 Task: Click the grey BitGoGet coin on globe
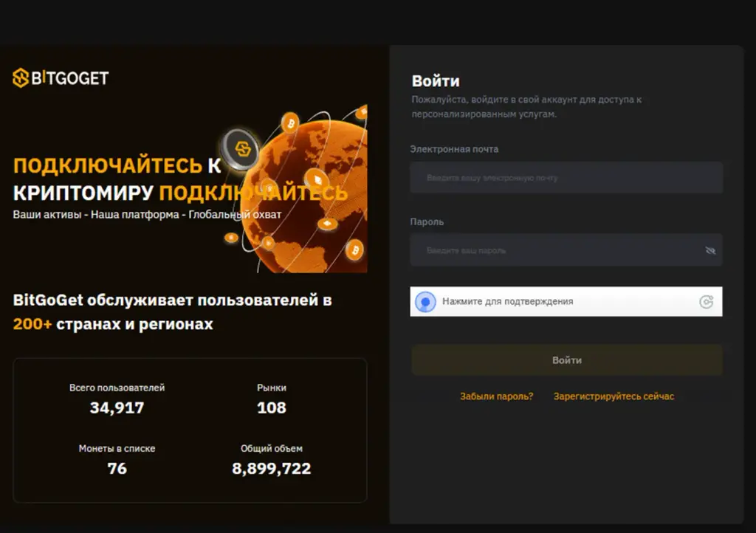tap(241, 149)
